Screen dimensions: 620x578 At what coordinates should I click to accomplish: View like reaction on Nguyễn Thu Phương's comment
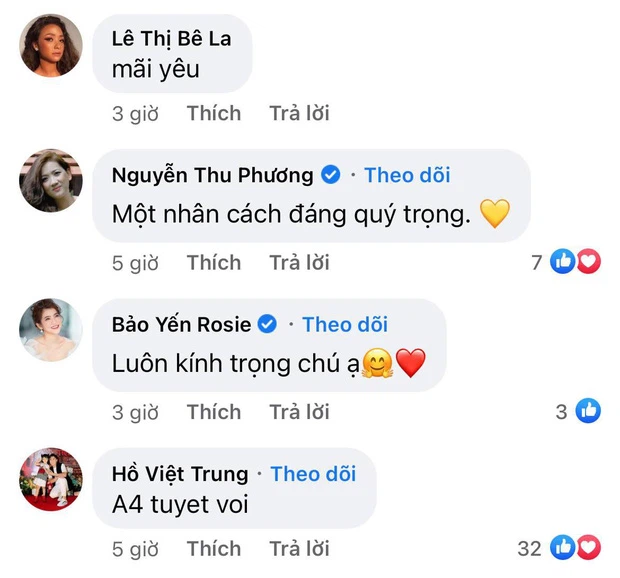pyautogui.click(x=562, y=261)
